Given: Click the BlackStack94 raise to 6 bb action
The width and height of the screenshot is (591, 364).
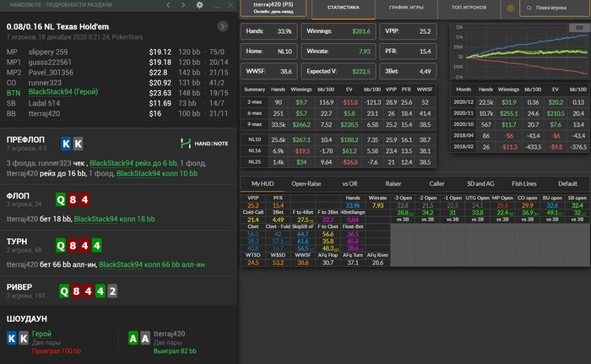Looking at the screenshot, I should click(133, 163).
